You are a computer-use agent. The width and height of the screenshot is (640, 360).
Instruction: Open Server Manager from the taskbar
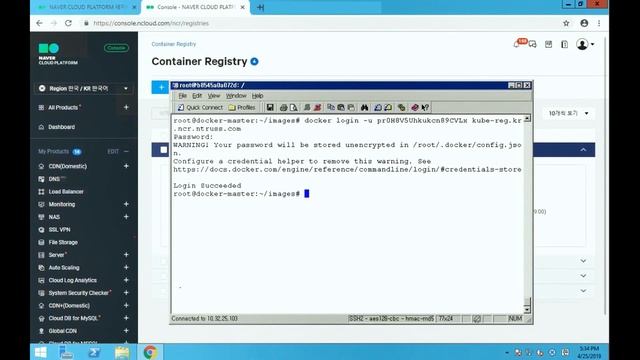pyautogui.click(x=66, y=352)
